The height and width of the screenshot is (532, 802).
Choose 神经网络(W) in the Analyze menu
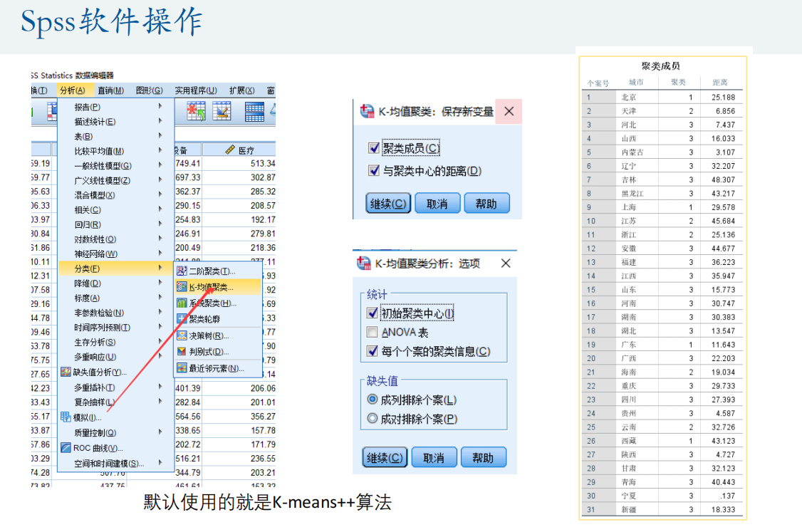click(115, 254)
